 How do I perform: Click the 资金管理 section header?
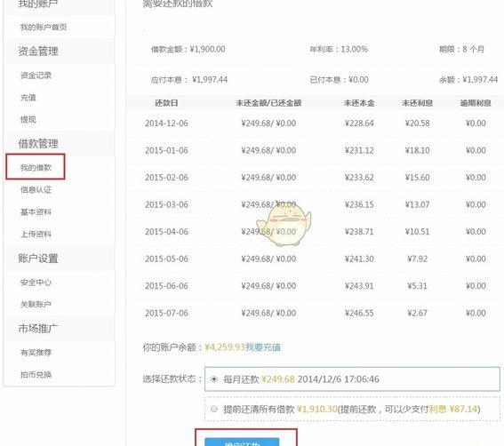(x=38, y=52)
